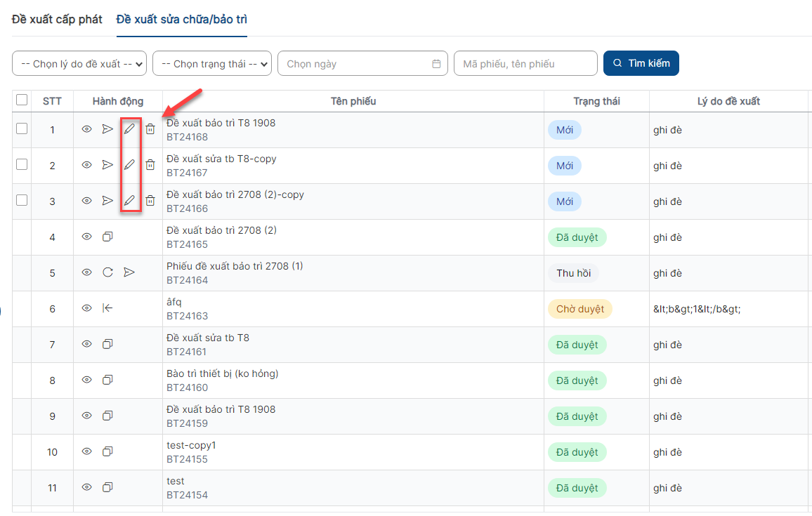Copy the BT24160 proposal
Viewport: 812px width, 516px height.
(x=107, y=379)
